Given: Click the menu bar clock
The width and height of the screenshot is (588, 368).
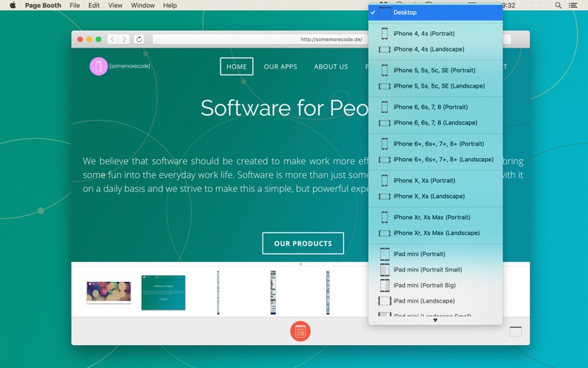Looking at the screenshot, I should pyautogui.click(x=508, y=5).
